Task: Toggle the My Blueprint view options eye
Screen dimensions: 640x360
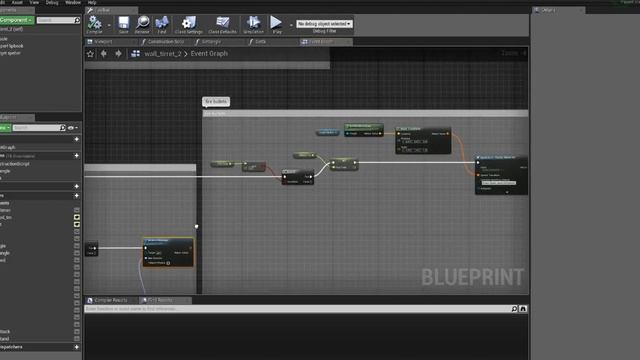Action: [x=72, y=128]
